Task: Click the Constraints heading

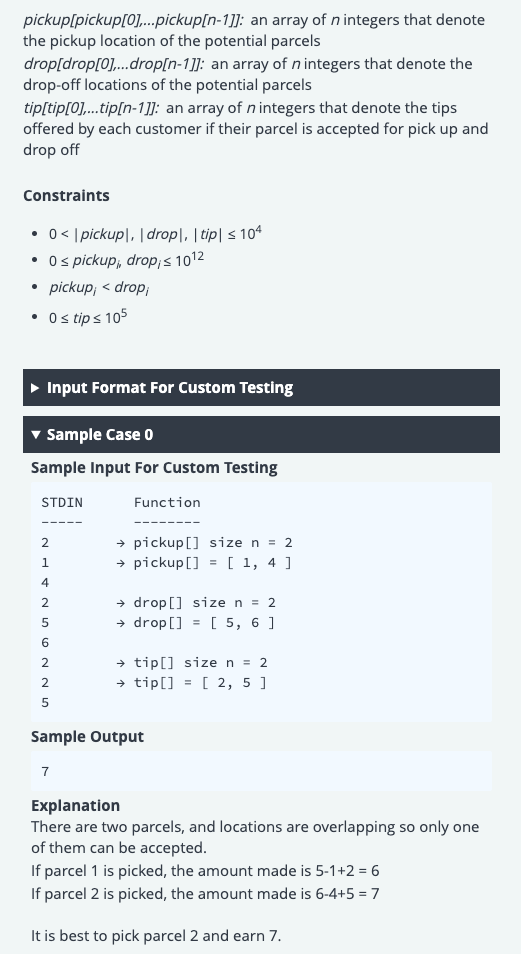Action: pos(66,196)
